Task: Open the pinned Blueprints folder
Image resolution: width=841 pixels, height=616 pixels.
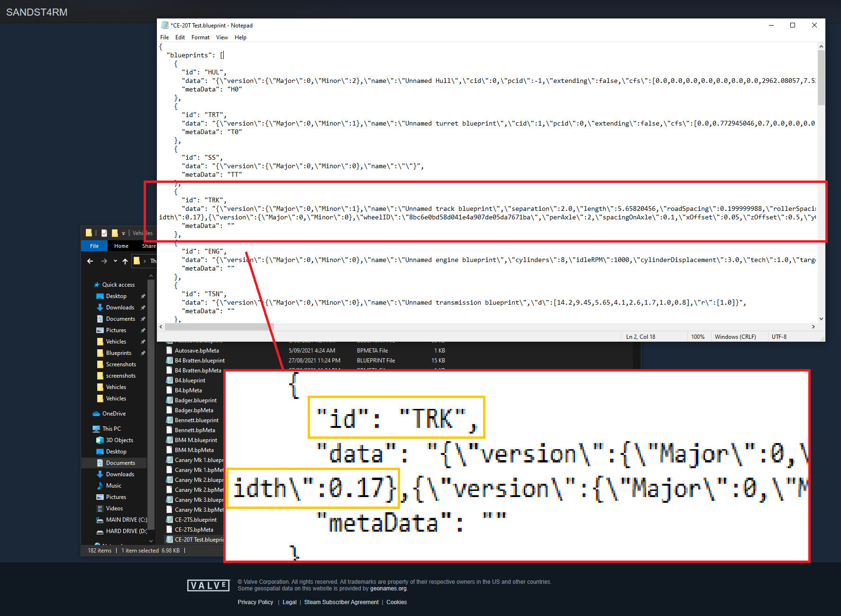Action: tap(119, 353)
